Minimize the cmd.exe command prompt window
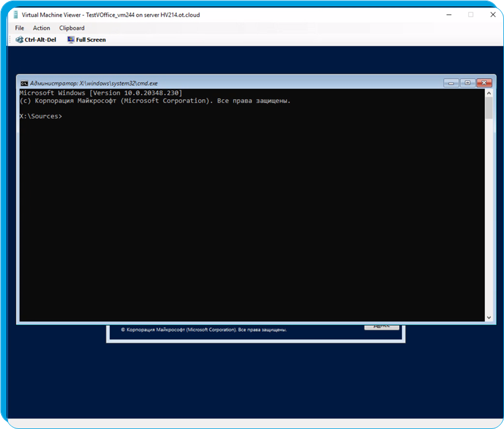Image resolution: width=504 pixels, height=429 pixels. (x=451, y=83)
